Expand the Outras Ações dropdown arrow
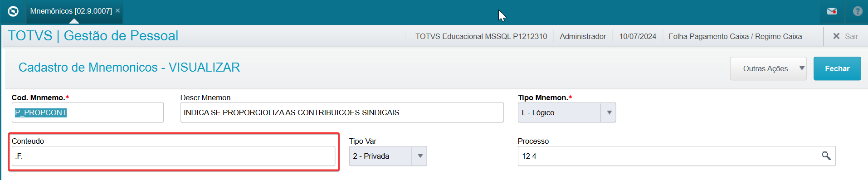The image size is (868, 180). point(801,68)
